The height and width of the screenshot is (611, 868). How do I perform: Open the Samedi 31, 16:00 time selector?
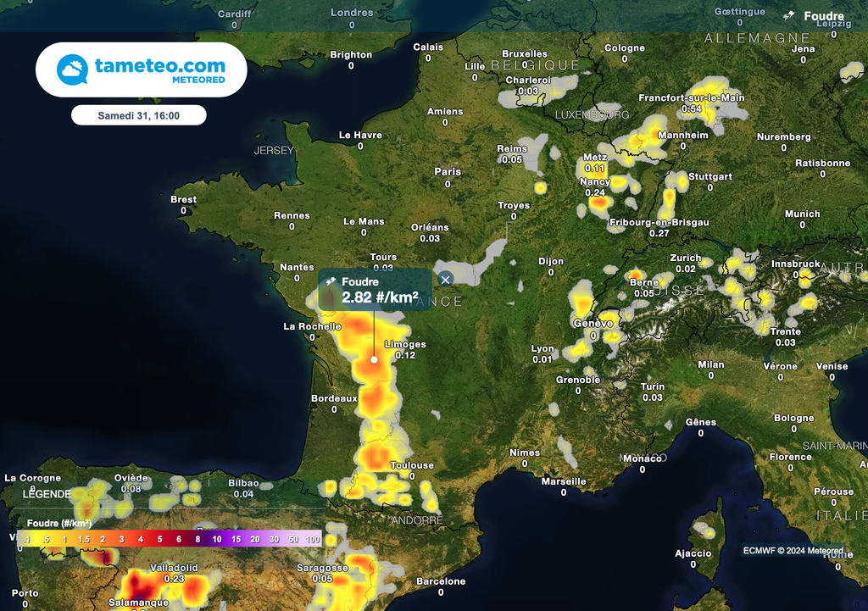pos(141,114)
